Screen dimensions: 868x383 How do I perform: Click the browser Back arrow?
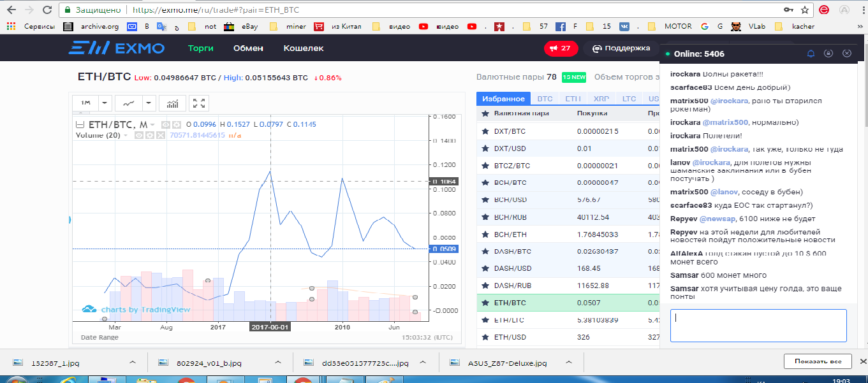[11, 10]
